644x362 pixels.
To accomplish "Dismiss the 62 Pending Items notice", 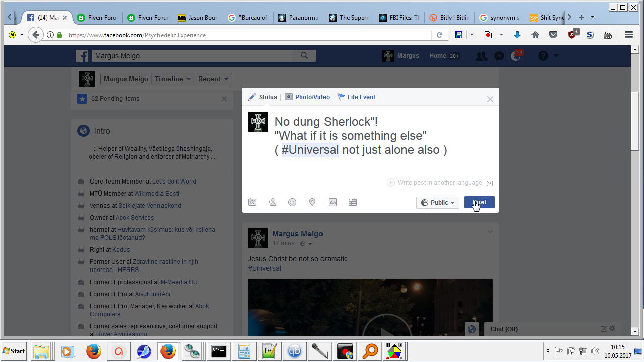I will pos(224,99).
